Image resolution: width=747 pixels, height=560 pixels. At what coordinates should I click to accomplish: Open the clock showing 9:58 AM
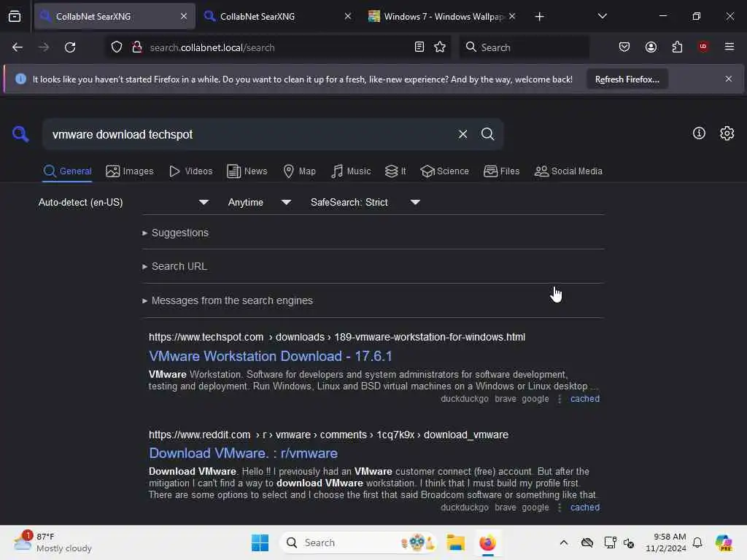pos(665,542)
